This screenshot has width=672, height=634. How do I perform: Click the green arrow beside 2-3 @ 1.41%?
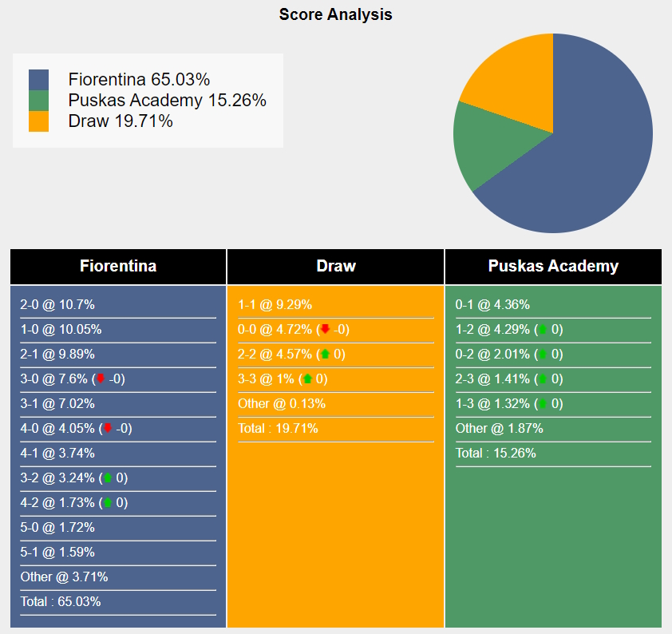pyautogui.click(x=543, y=379)
